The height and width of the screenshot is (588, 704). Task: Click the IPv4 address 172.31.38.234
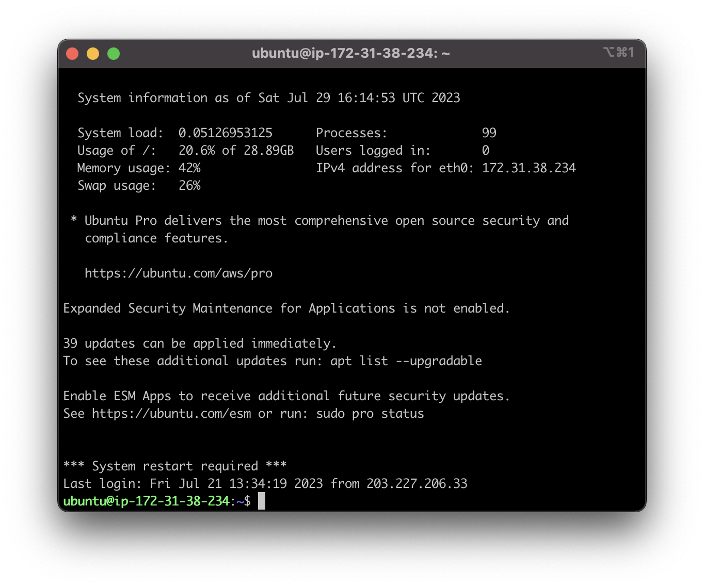click(529, 168)
